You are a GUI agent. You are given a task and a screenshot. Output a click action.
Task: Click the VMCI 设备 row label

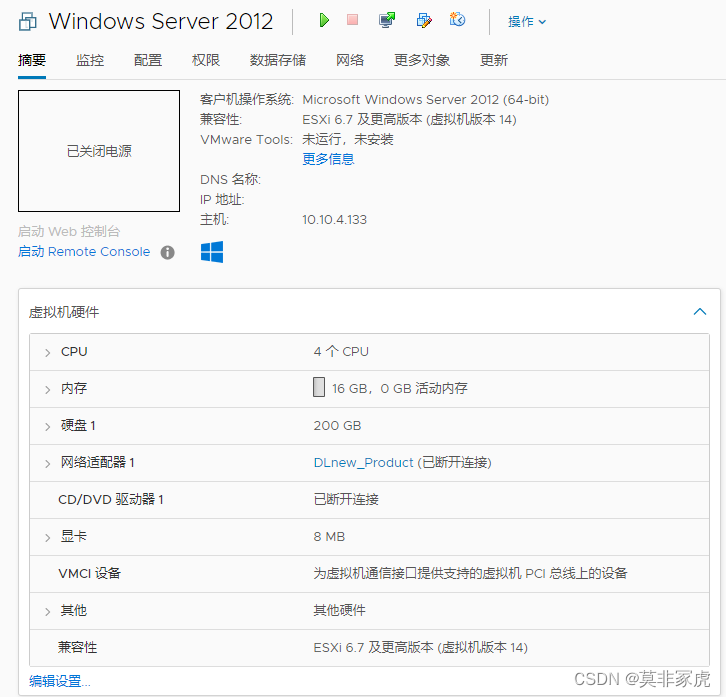tap(89, 573)
